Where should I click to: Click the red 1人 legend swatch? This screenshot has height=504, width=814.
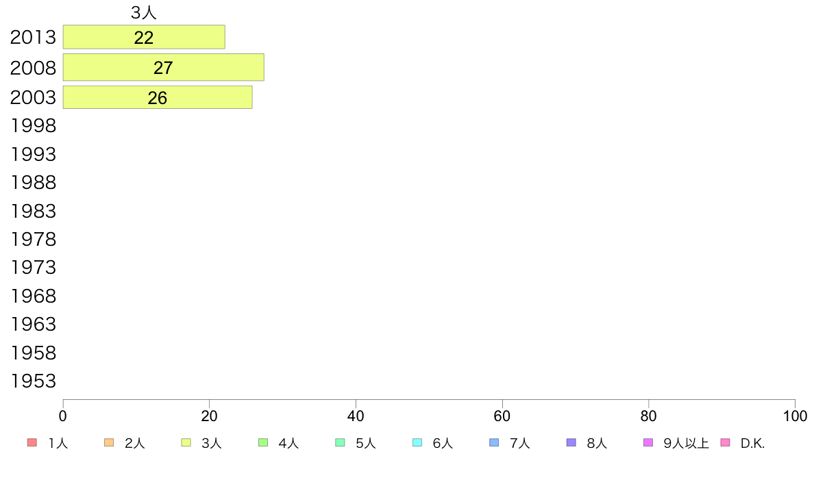(x=32, y=443)
